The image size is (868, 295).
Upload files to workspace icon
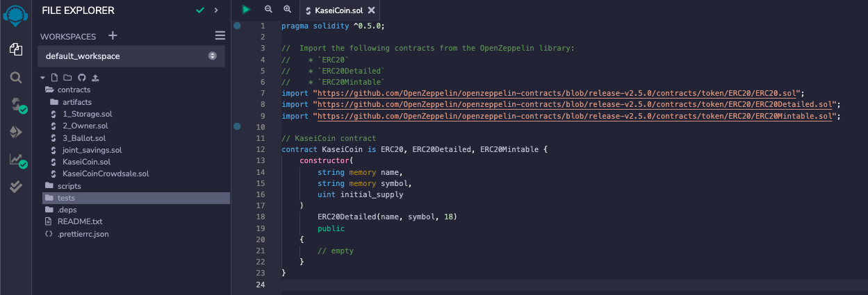pyautogui.click(x=95, y=77)
